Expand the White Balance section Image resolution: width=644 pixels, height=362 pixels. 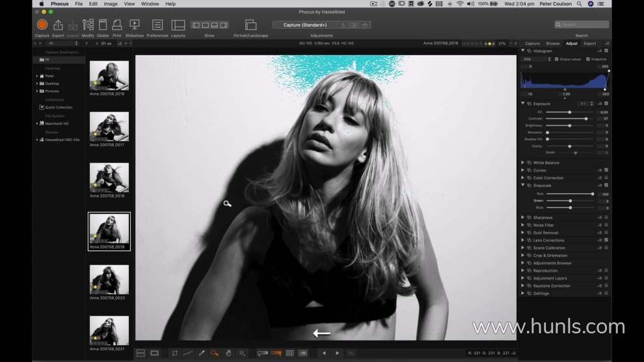tap(522, 162)
